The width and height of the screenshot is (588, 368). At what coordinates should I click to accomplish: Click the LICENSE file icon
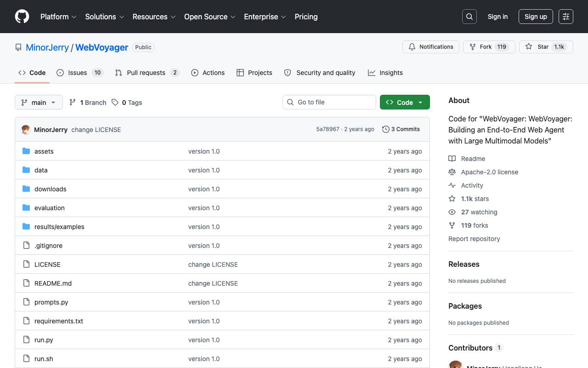(x=26, y=264)
